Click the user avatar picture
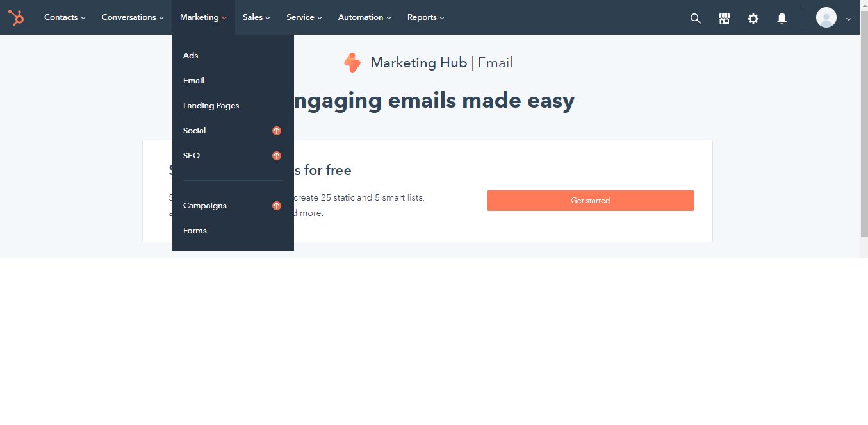The width and height of the screenshot is (868, 425). coord(826,17)
